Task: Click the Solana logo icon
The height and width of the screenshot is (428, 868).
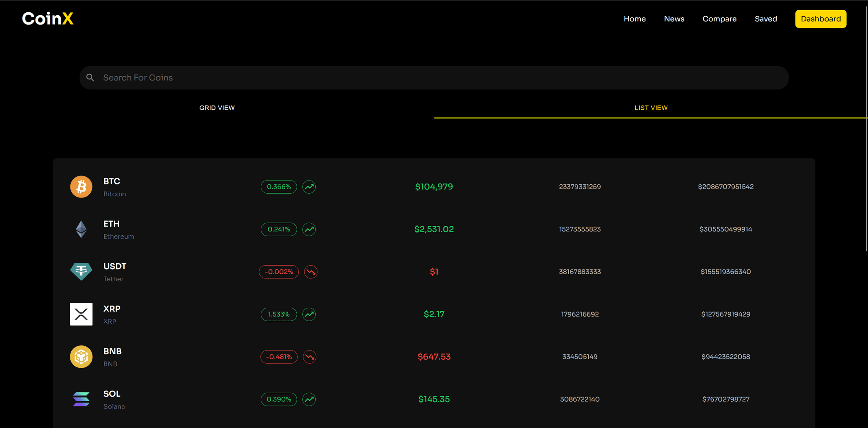Action: point(81,399)
